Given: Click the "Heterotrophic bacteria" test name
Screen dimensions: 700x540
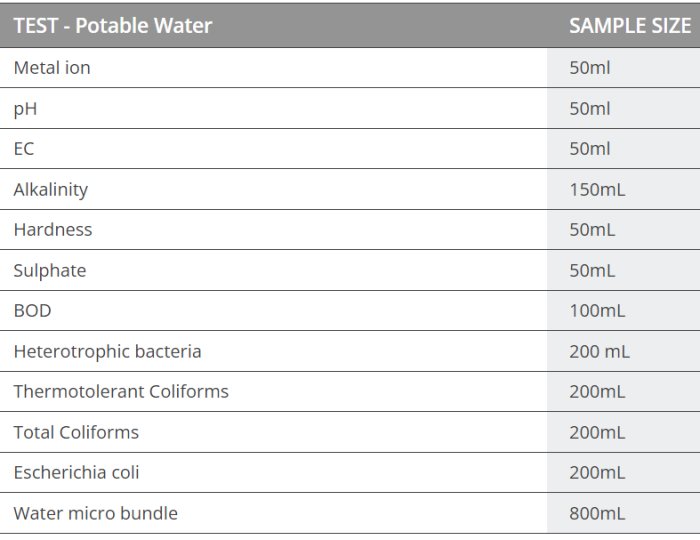Looking at the screenshot, I should tap(107, 351).
